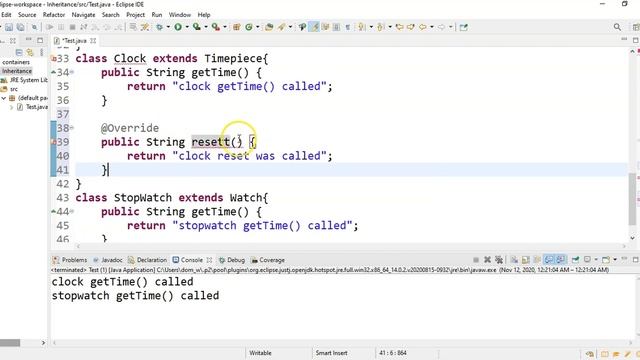The image size is (640, 360).
Task: Close the Console view tab
Action: tap(209, 260)
